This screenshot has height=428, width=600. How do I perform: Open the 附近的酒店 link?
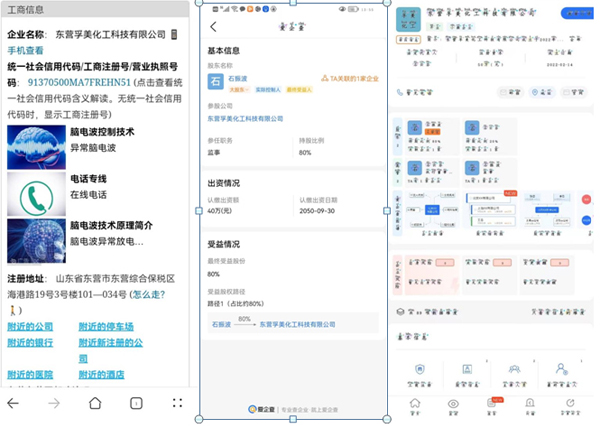point(101,374)
